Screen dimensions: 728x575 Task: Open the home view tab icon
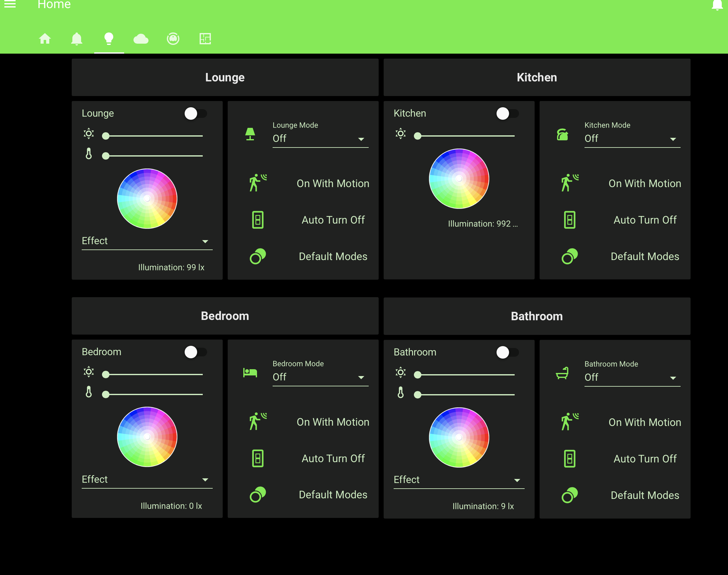click(45, 39)
